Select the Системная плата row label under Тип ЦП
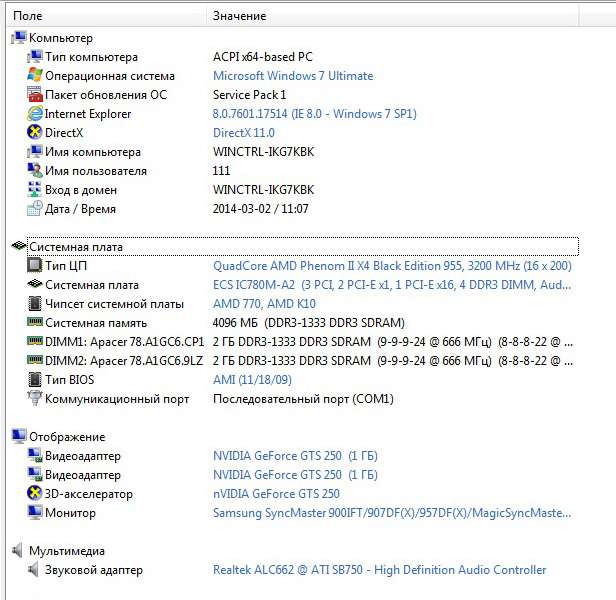The image size is (616, 600). click(92, 285)
